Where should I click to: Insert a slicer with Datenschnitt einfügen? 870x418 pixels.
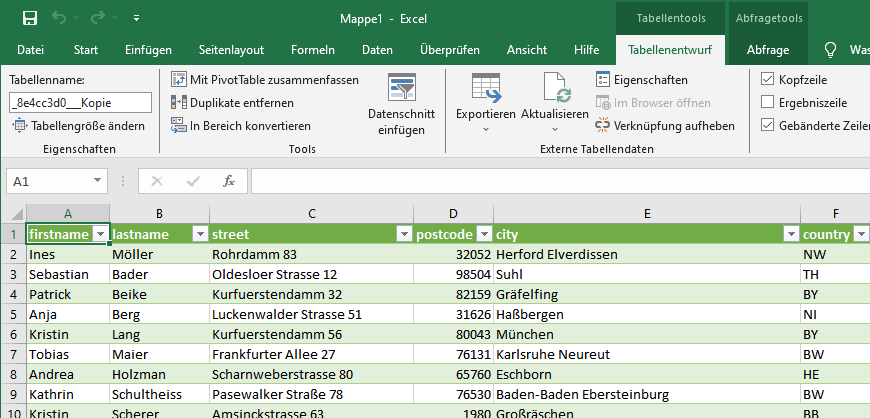[401, 88]
